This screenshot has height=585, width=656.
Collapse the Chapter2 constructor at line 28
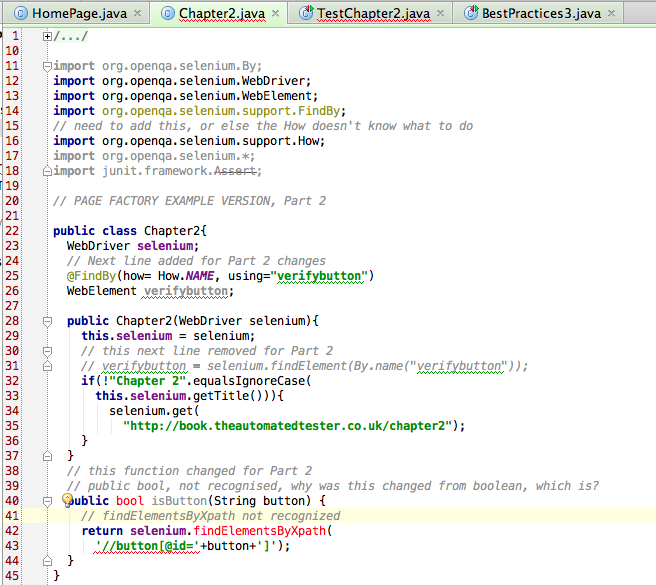click(x=47, y=321)
